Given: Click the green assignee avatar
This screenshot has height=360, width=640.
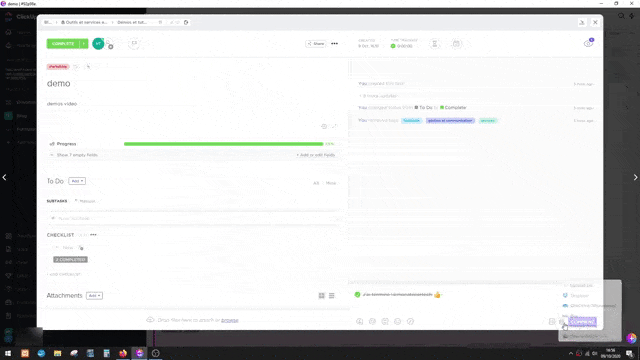Looking at the screenshot, I should point(98,44).
